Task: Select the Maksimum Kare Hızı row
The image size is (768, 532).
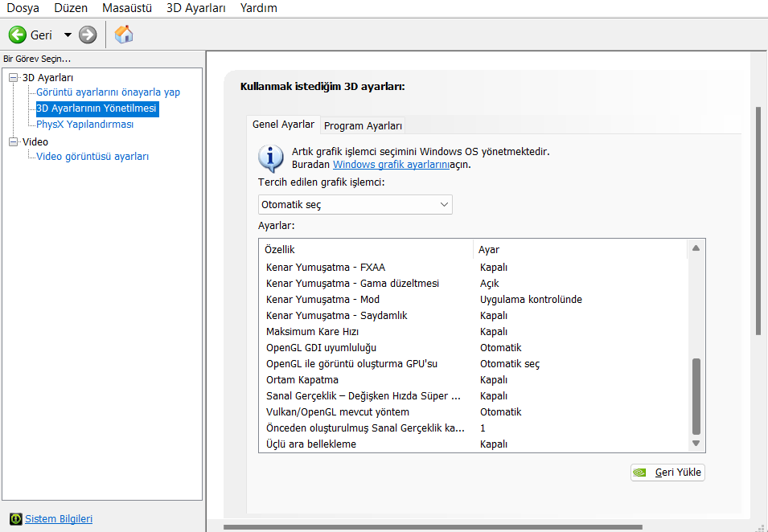Action: pyautogui.click(x=473, y=332)
